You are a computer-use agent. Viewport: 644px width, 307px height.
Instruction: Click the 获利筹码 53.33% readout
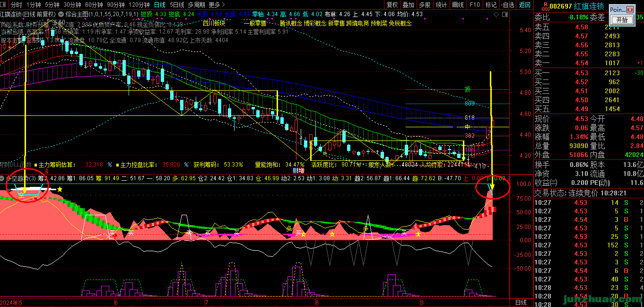[x=219, y=165]
